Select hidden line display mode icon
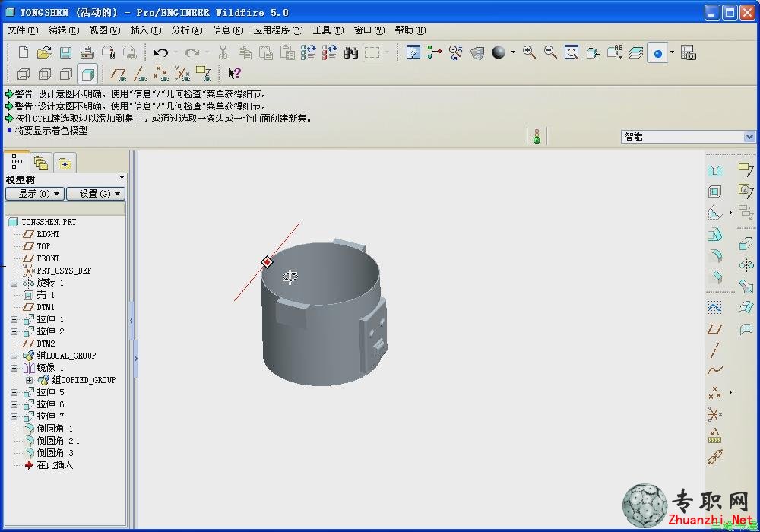760x532 pixels. coord(45,74)
